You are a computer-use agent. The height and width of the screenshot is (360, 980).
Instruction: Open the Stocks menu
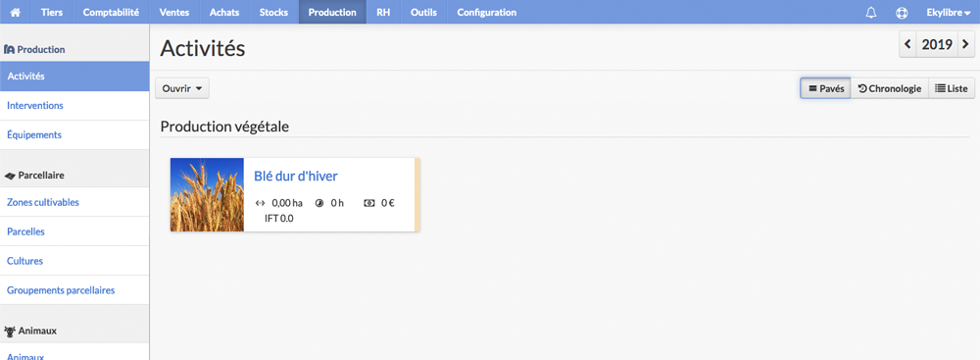click(x=273, y=13)
